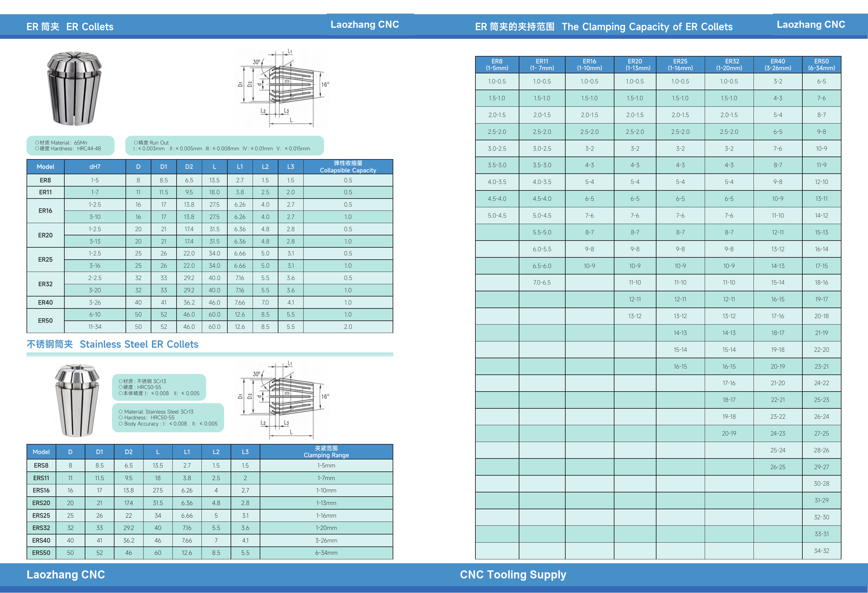
Task: Click the ER collet product photo
Action: (x=74, y=89)
